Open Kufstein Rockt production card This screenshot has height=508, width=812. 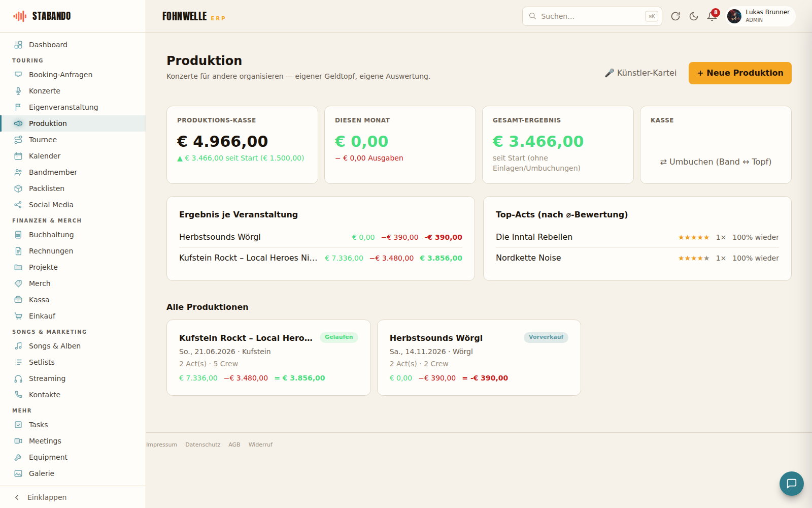coord(268,358)
